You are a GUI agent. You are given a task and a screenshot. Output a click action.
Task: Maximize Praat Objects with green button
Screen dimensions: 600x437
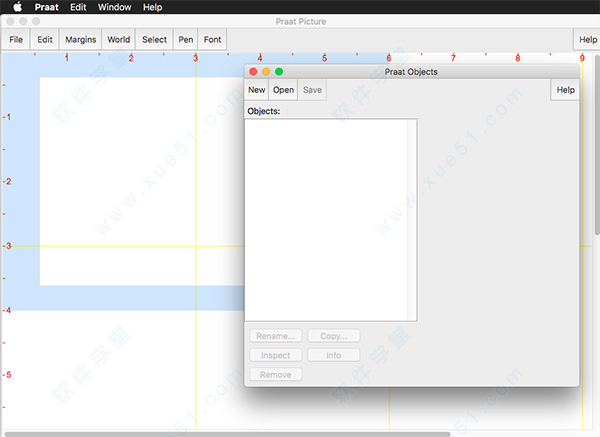tap(279, 72)
